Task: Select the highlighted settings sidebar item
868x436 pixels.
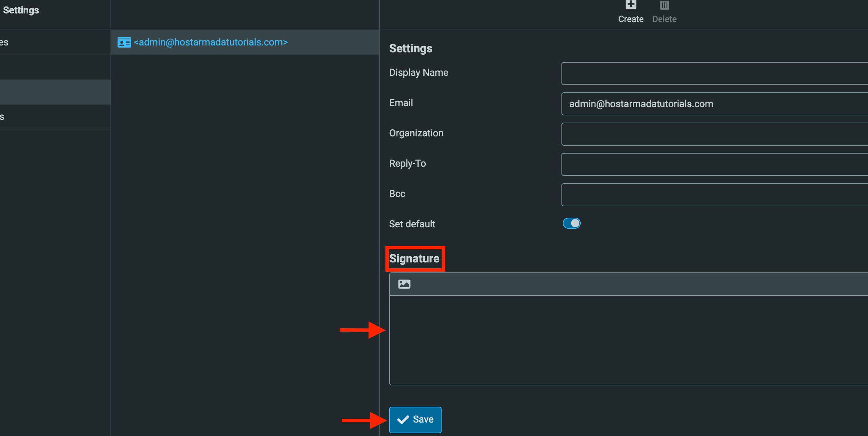Action: (55, 92)
